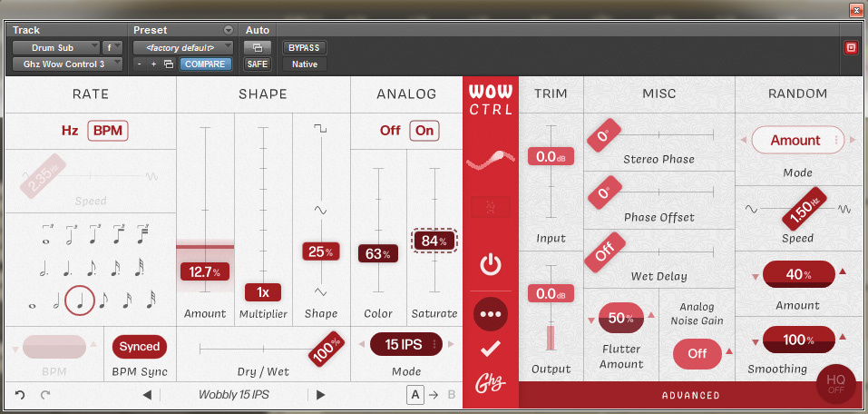Click the Dry / Wet 100% handle
This screenshot has width=868, height=414.
(x=326, y=349)
